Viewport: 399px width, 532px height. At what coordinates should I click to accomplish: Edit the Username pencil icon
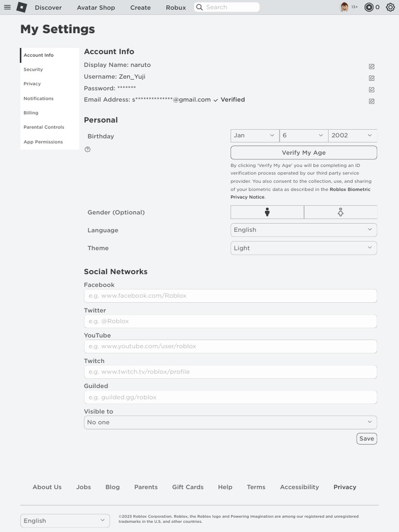click(x=371, y=78)
